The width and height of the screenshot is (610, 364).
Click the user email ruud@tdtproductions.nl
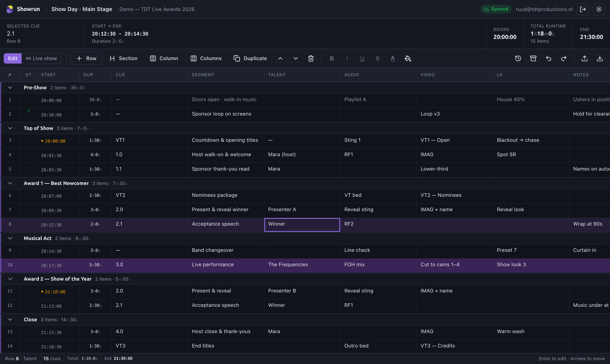(544, 9)
